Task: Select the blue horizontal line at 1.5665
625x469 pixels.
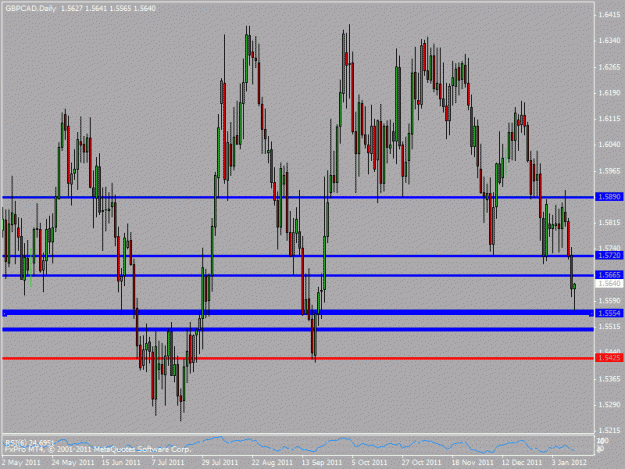Action: [x=298, y=275]
